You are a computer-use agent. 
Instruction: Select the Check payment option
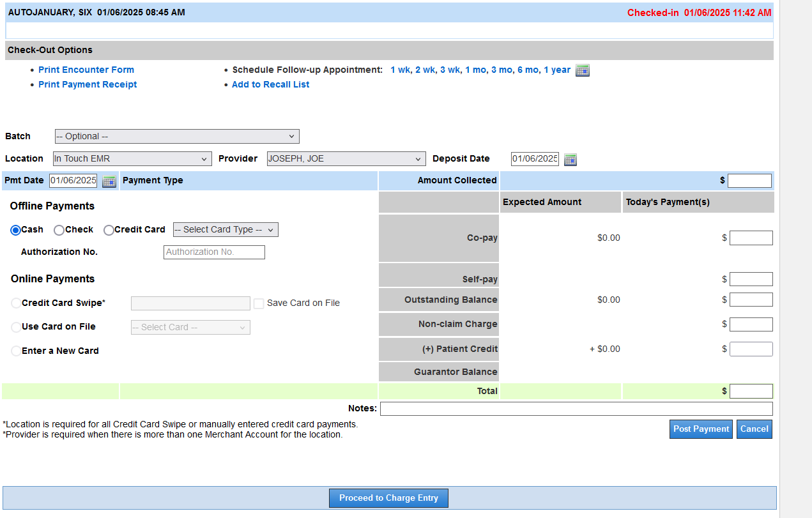tap(59, 231)
